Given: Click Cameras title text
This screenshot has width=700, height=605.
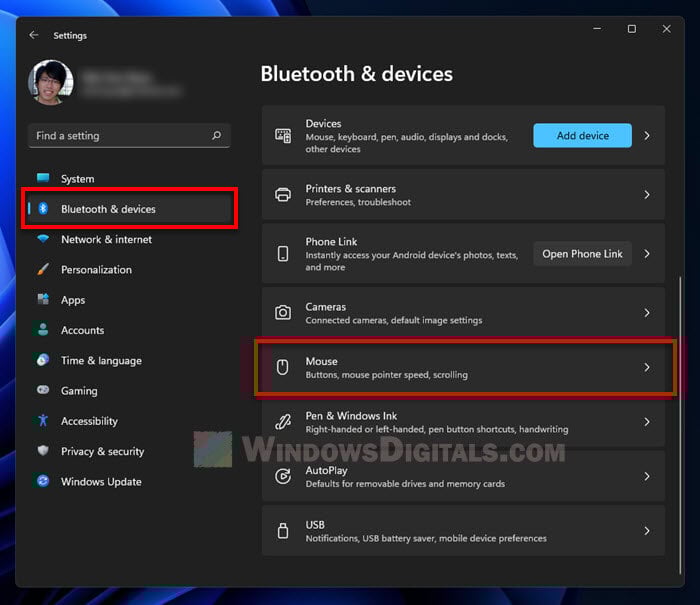Looking at the screenshot, I should 325,307.
